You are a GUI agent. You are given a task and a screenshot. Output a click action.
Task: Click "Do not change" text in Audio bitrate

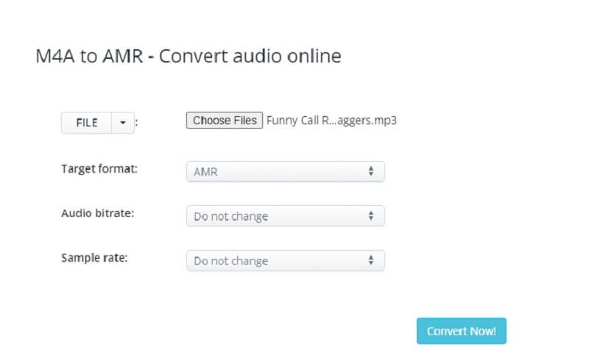click(x=230, y=217)
